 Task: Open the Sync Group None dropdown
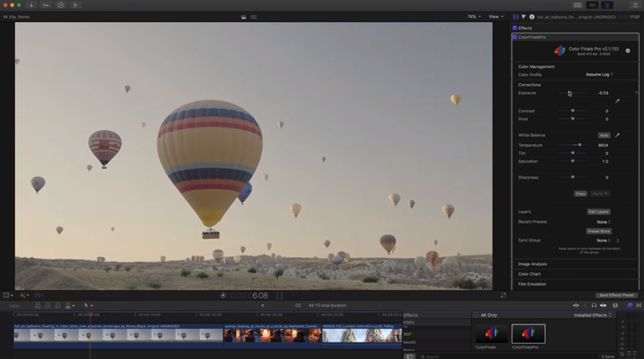pos(603,241)
